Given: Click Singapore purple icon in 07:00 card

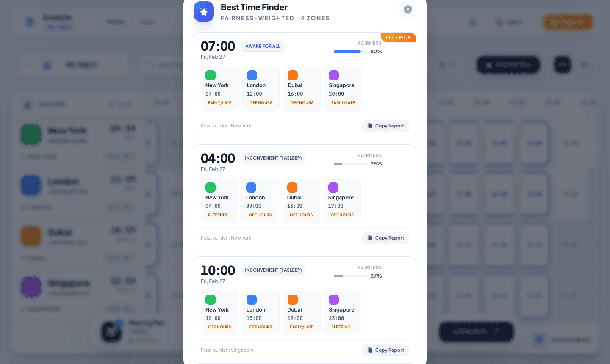Looking at the screenshot, I should [334, 75].
